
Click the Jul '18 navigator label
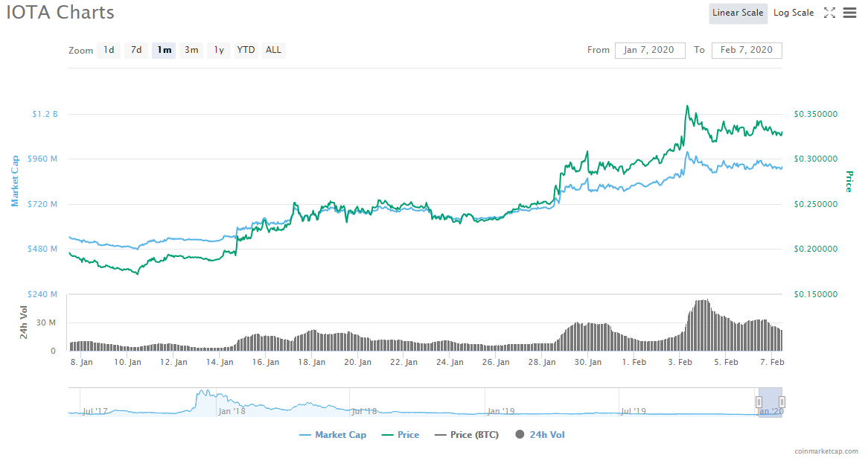click(364, 411)
